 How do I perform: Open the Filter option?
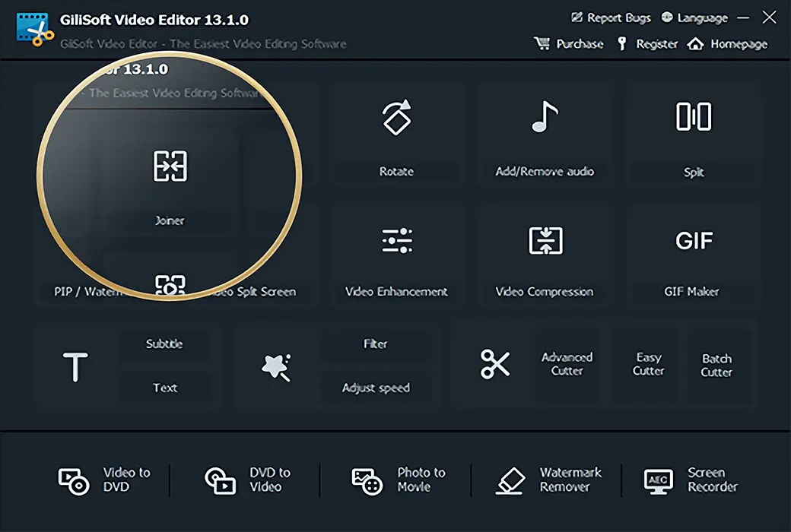pos(376,344)
